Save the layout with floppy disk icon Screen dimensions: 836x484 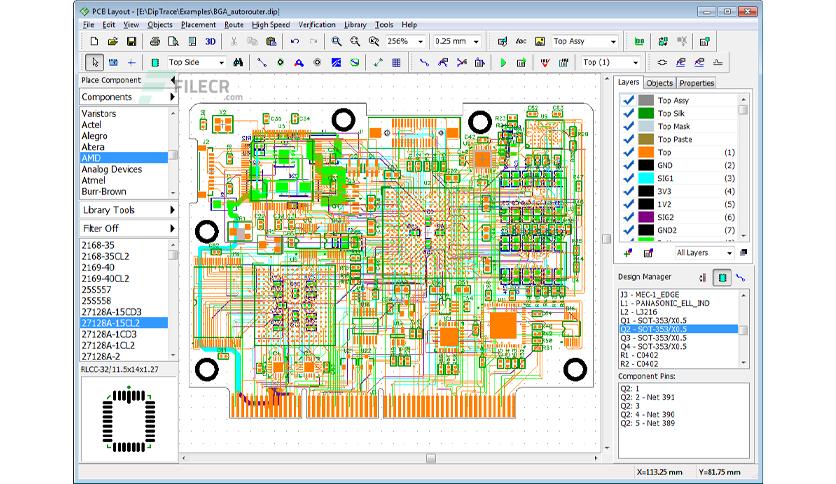tap(131, 41)
